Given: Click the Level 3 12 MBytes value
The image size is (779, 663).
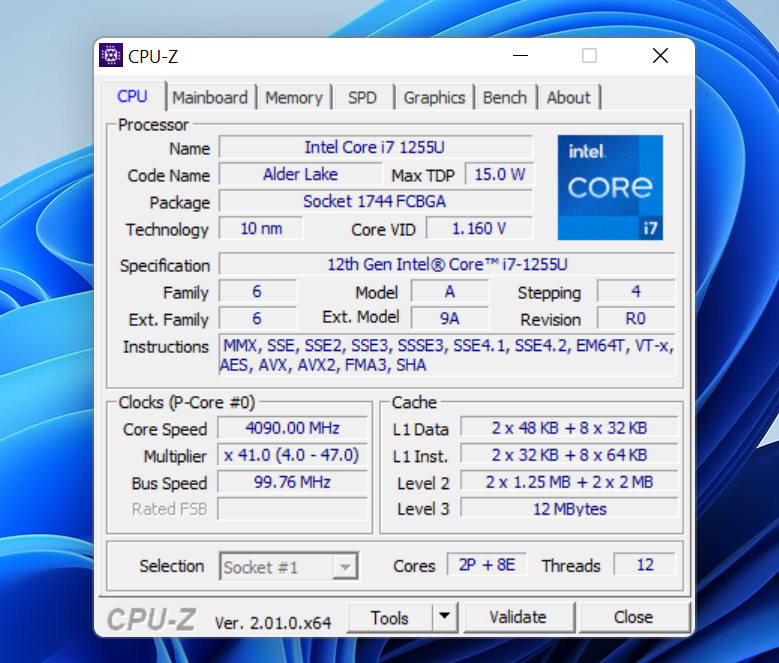Looking at the screenshot, I should coord(569,509).
